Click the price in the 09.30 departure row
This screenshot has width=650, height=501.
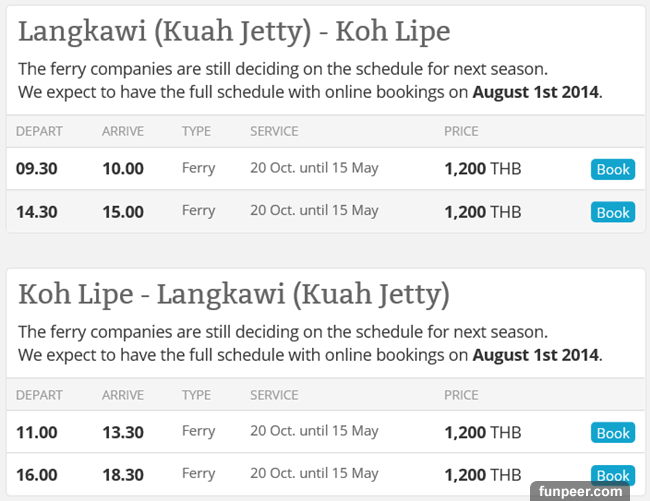[482, 169]
